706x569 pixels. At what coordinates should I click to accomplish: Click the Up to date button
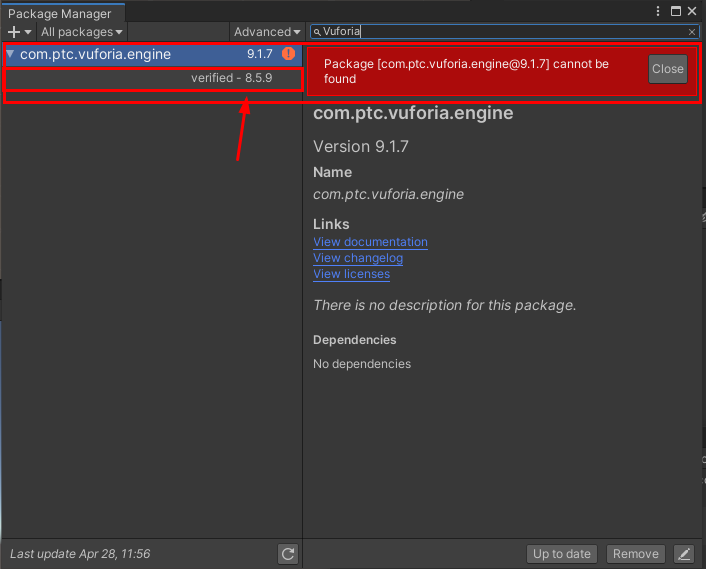pyautogui.click(x=561, y=554)
